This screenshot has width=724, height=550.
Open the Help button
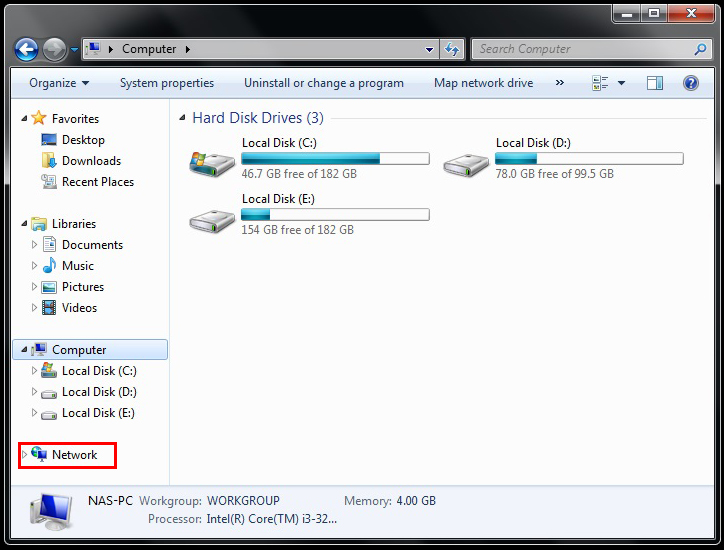click(x=691, y=83)
